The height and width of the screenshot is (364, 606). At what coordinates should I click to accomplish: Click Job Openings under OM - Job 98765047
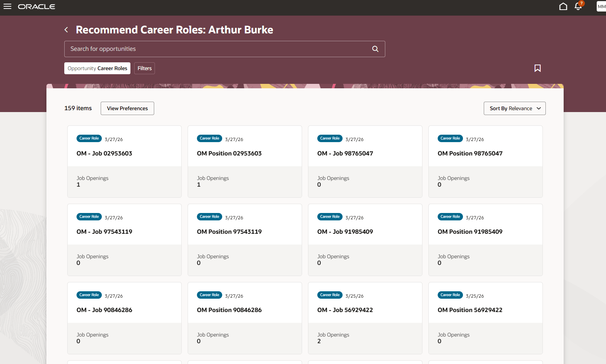click(333, 178)
